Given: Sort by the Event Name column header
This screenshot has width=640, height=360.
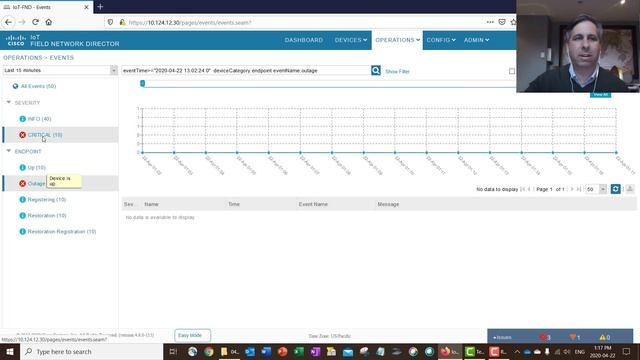Looking at the screenshot, I should click(313, 204).
